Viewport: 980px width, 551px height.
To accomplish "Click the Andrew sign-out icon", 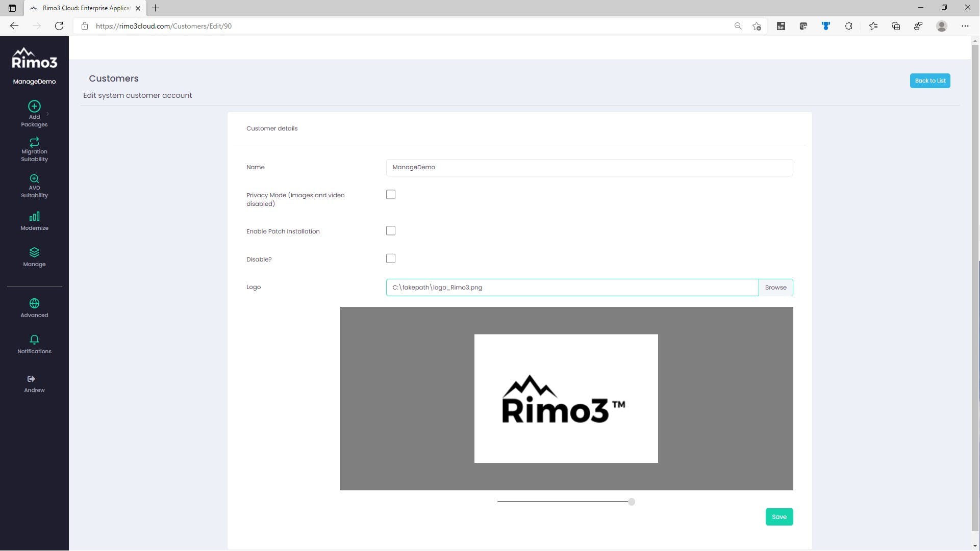I will pos(32,379).
